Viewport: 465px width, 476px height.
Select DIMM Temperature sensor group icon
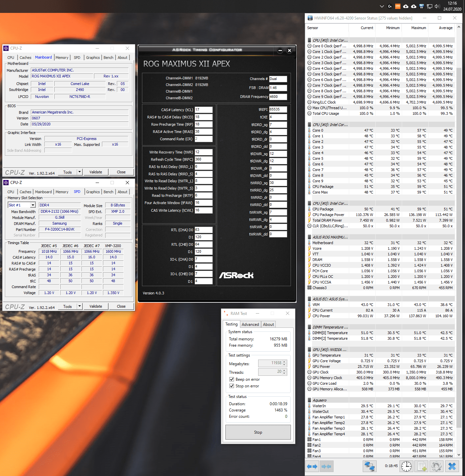coord(309,327)
